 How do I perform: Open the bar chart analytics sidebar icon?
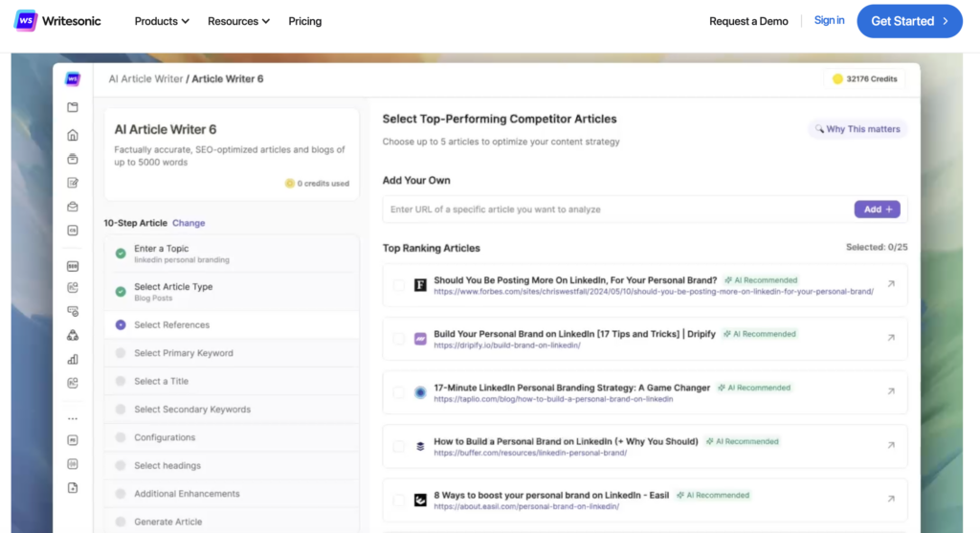click(73, 359)
